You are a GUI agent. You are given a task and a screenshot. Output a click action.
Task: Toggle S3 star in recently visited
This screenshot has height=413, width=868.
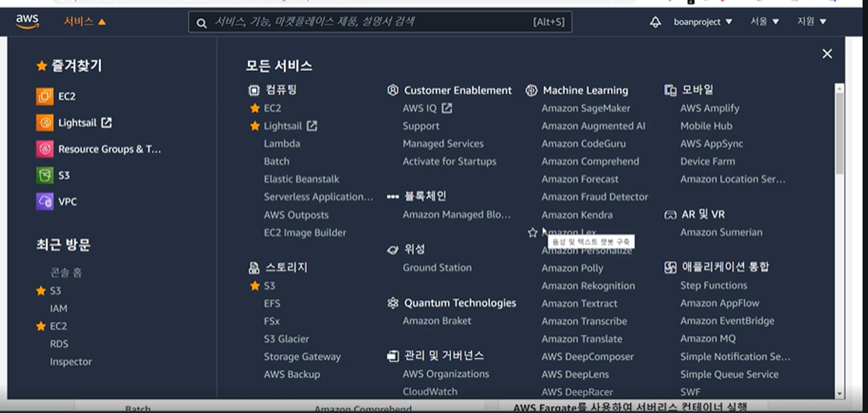[x=41, y=291]
